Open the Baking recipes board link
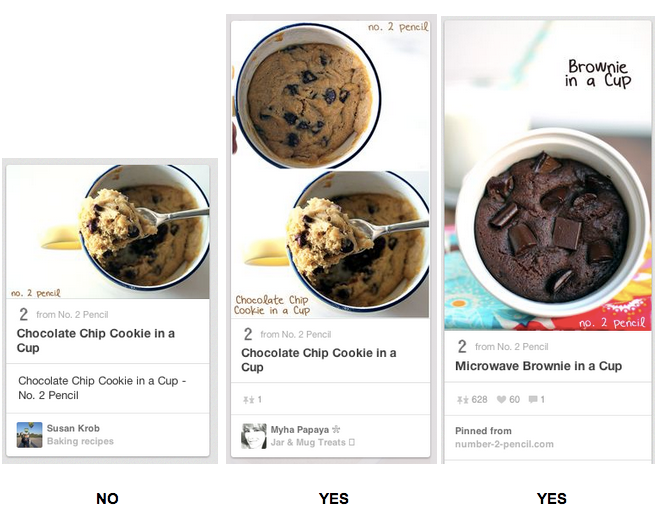659x527 pixels. click(80, 441)
